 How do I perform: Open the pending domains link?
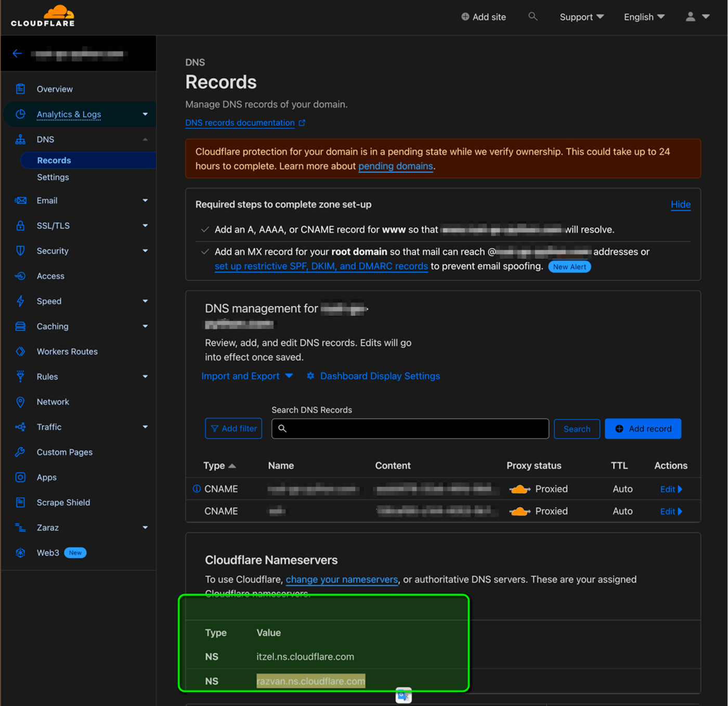pyautogui.click(x=396, y=166)
